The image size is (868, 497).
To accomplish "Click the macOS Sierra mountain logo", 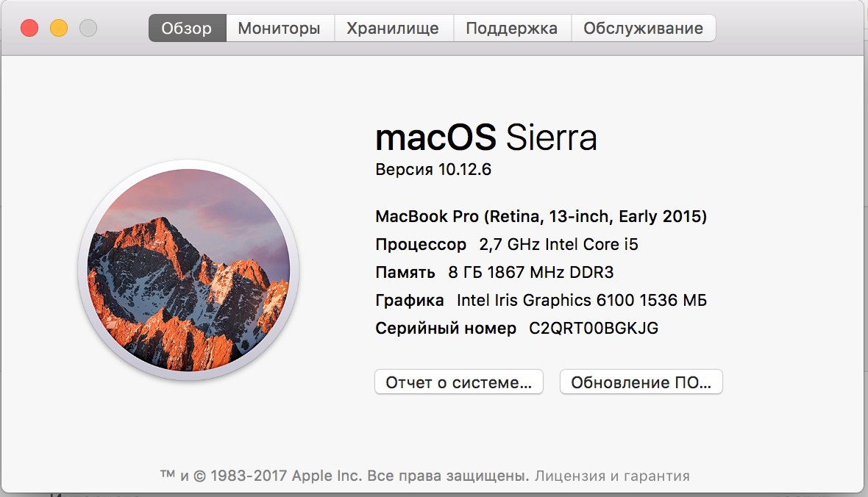I will [189, 270].
